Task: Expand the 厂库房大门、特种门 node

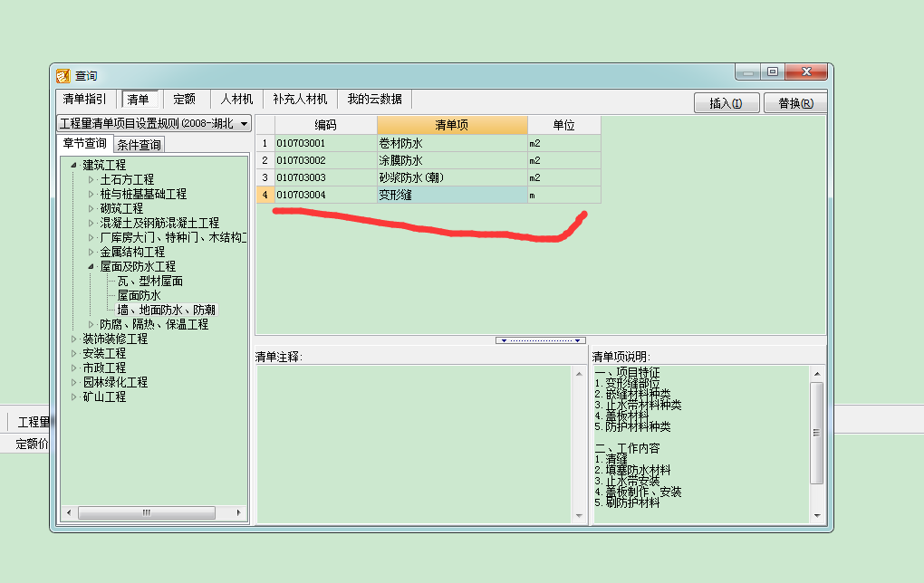Action: 91,237
